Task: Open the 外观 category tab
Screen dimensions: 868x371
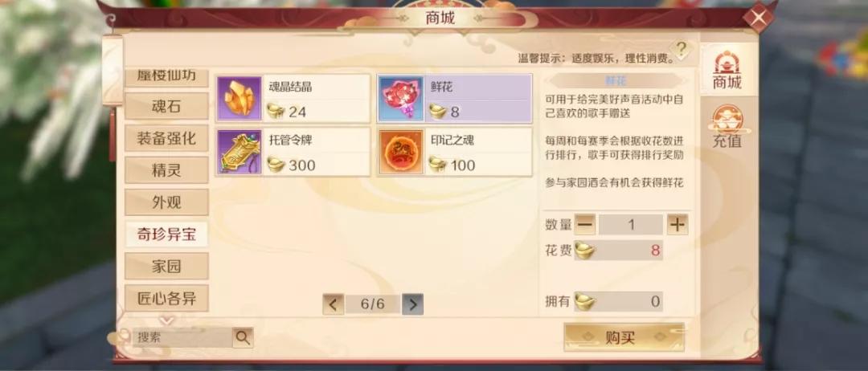Action: pyautogui.click(x=166, y=202)
